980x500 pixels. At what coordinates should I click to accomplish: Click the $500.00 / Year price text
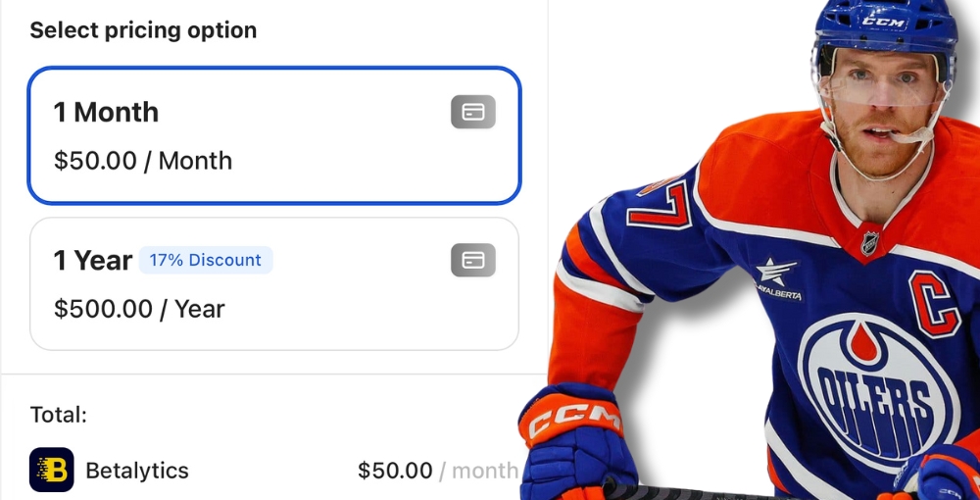point(139,309)
